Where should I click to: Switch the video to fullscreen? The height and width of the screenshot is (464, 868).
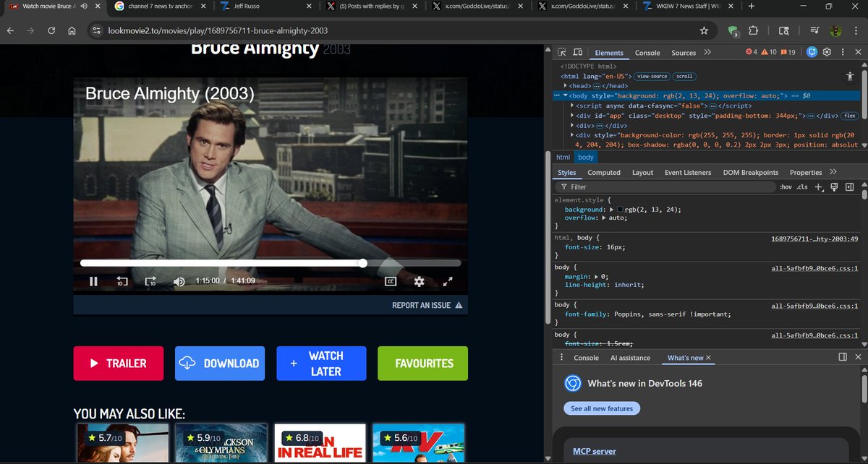click(x=448, y=281)
